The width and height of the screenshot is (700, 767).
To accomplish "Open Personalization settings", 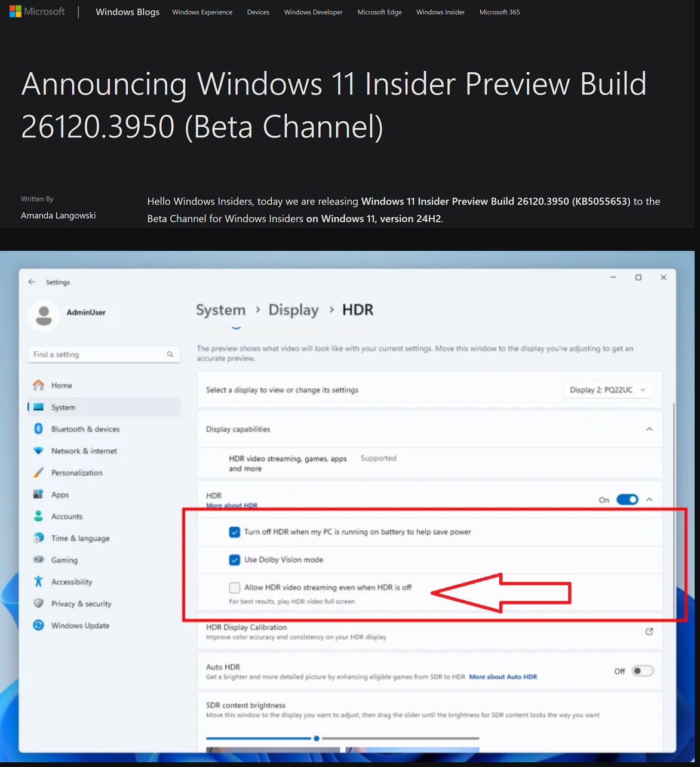I will [76, 473].
